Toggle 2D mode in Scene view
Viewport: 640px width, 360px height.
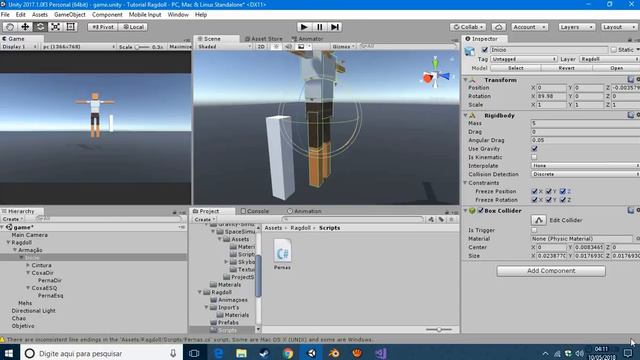(261, 47)
